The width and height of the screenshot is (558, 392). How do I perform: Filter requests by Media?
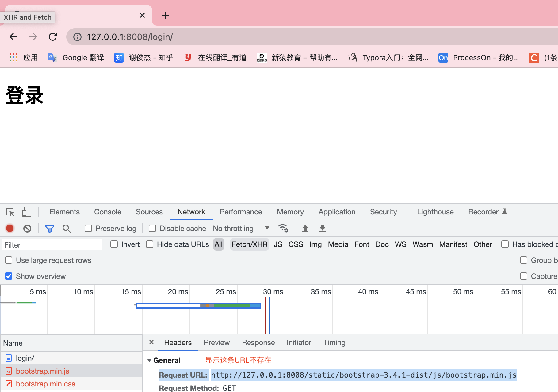click(338, 244)
